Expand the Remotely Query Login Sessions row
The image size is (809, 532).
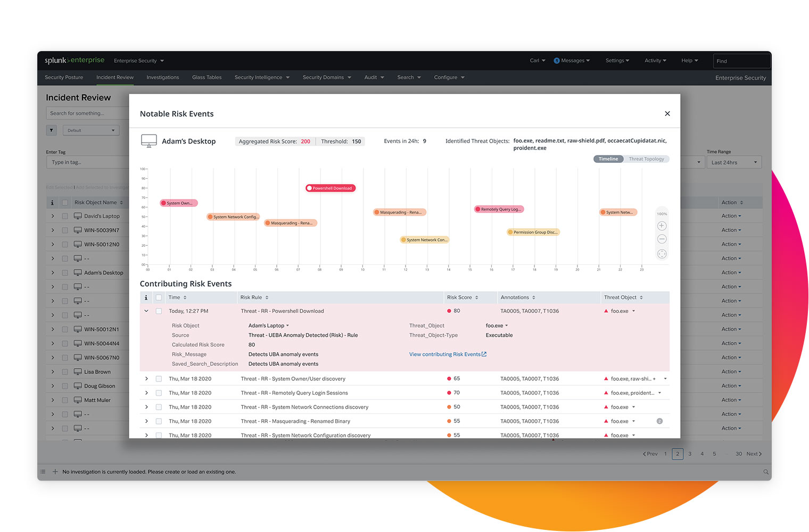[146, 393]
